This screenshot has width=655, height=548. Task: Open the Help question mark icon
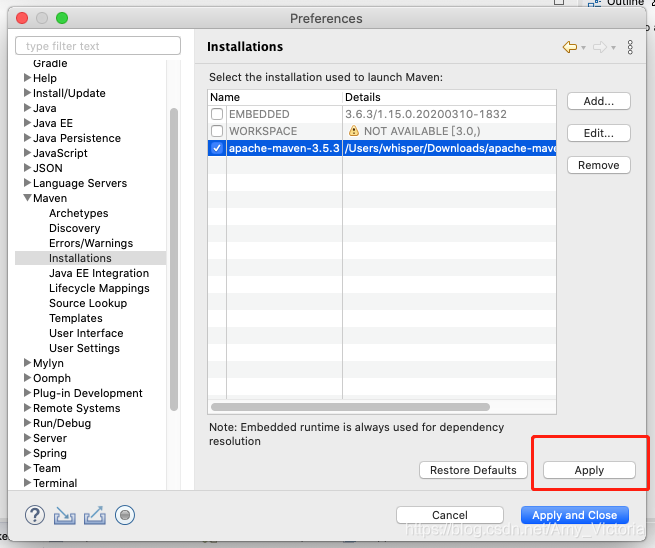pyautogui.click(x=35, y=515)
